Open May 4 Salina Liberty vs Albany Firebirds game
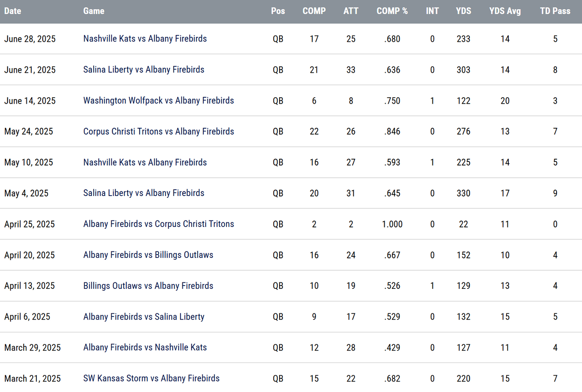This screenshot has width=582, height=392. [x=144, y=193]
